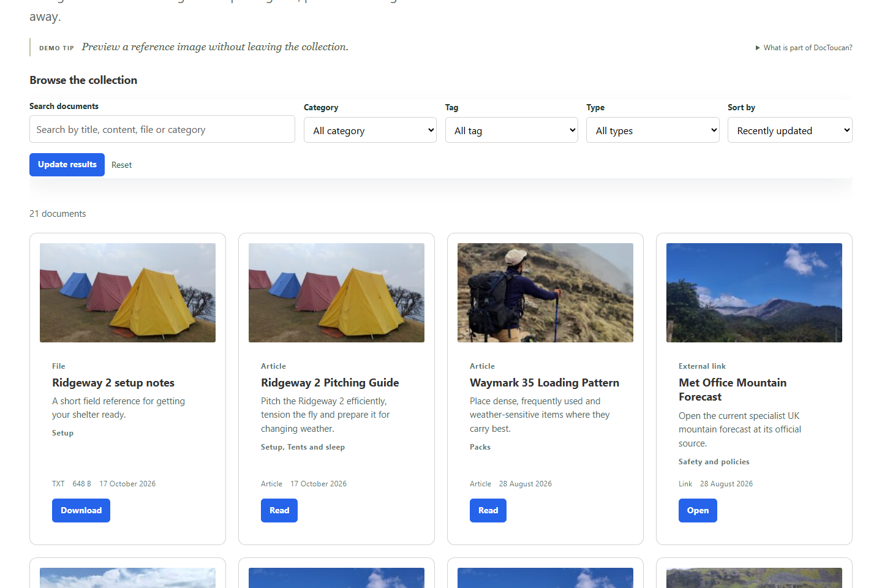Preview the Waymark 35 hiker image
This screenshot has width=882, height=588.
point(545,293)
